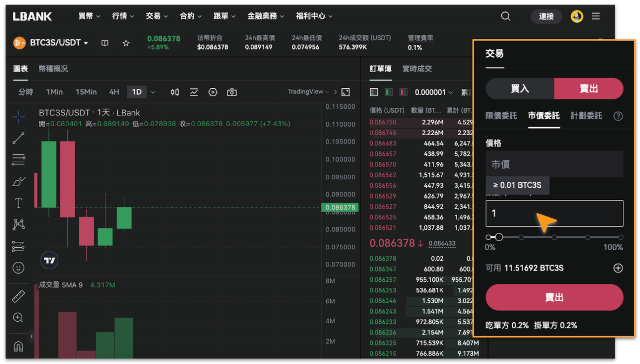Expand the 合約 menu
The width and height of the screenshot is (640, 364).
(191, 16)
